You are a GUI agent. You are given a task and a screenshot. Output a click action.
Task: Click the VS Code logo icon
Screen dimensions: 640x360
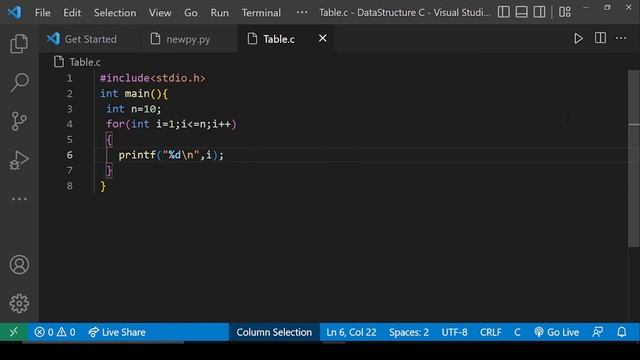pyautogui.click(x=15, y=12)
